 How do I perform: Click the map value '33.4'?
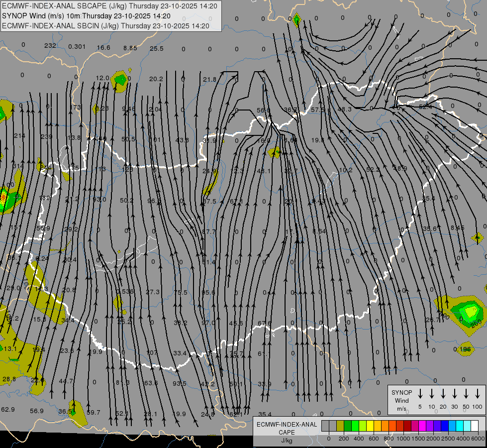(180, 353)
